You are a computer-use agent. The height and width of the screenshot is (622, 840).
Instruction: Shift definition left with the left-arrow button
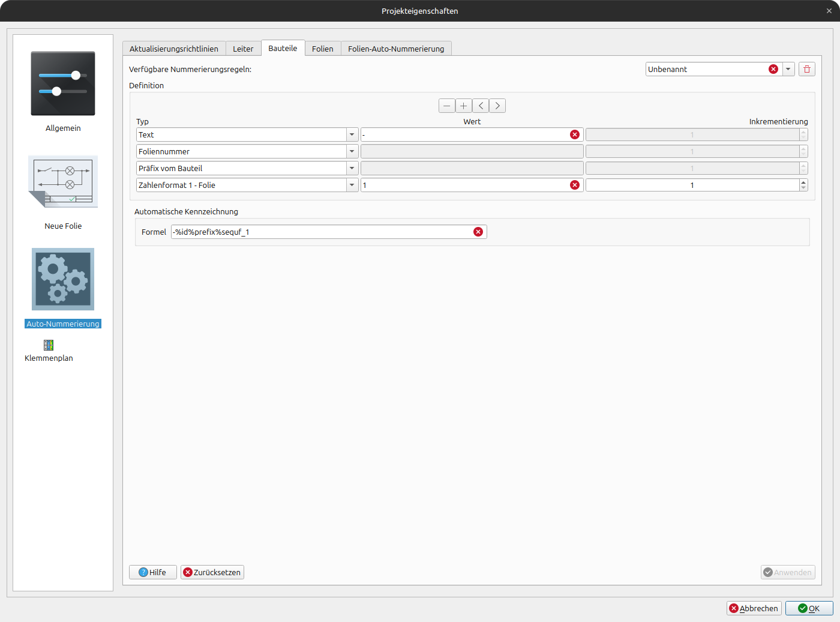[481, 106]
